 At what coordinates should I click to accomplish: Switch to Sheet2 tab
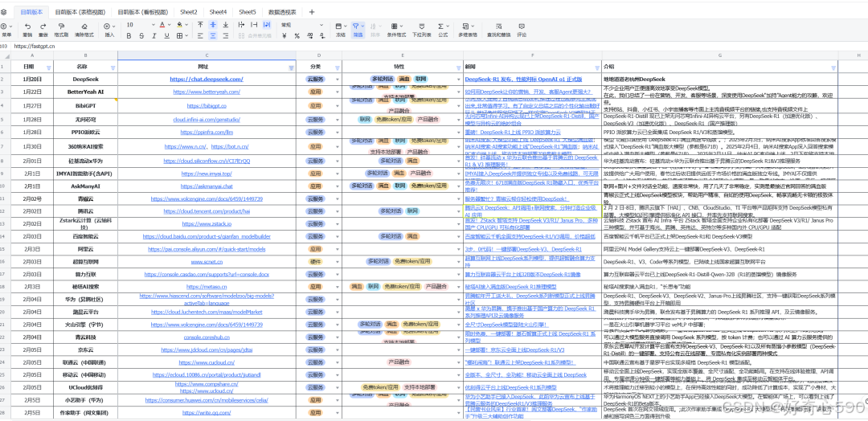tap(189, 11)
